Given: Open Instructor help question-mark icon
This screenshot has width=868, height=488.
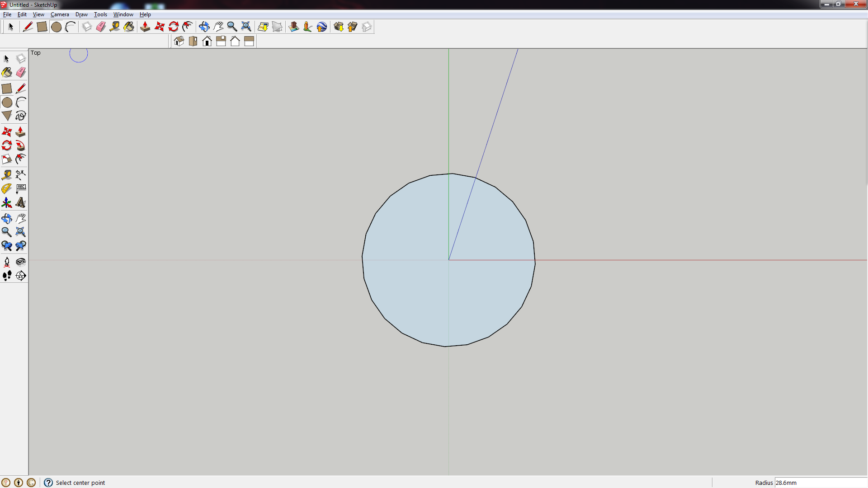Looking at the screenshot, I should pos(48,483).
